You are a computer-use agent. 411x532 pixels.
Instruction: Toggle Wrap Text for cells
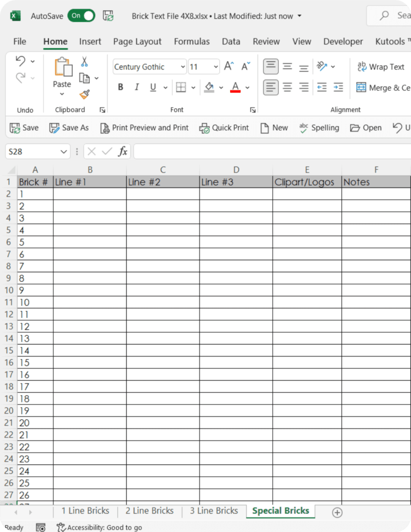click(x=380, y=66)
